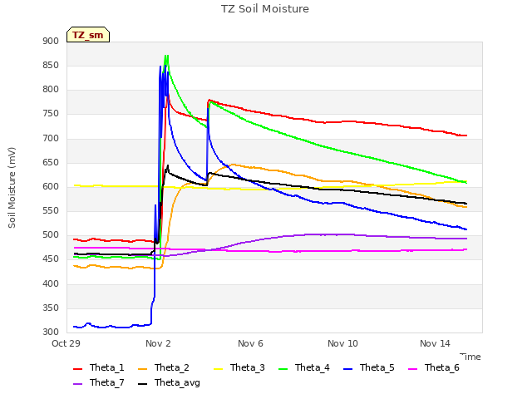
Task: Click the black Theta_avg legend swatch
Action: pyautogui.click(x=143, y=384)
